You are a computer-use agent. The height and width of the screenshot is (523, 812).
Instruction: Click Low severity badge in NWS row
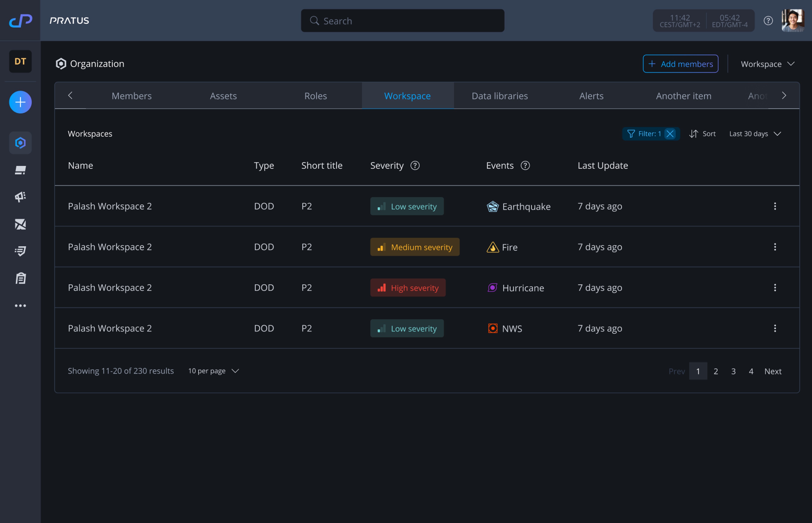(407, 328)
